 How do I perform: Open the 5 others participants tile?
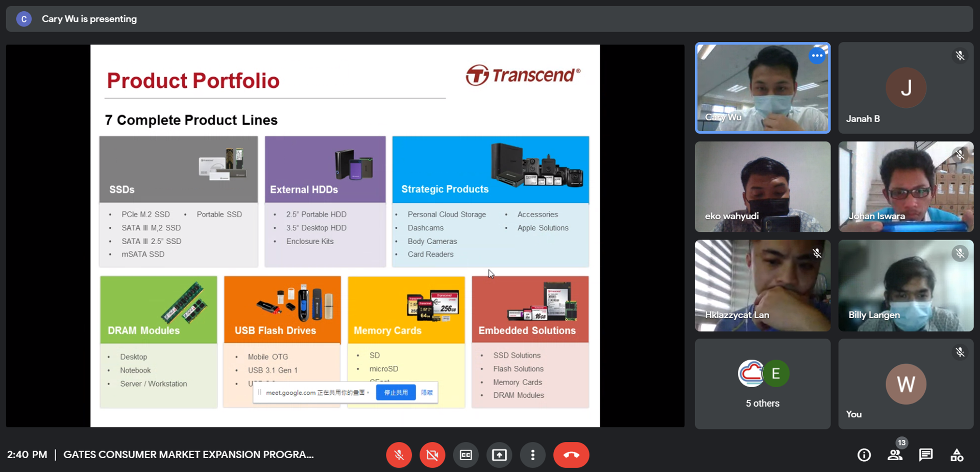[763, 384]
